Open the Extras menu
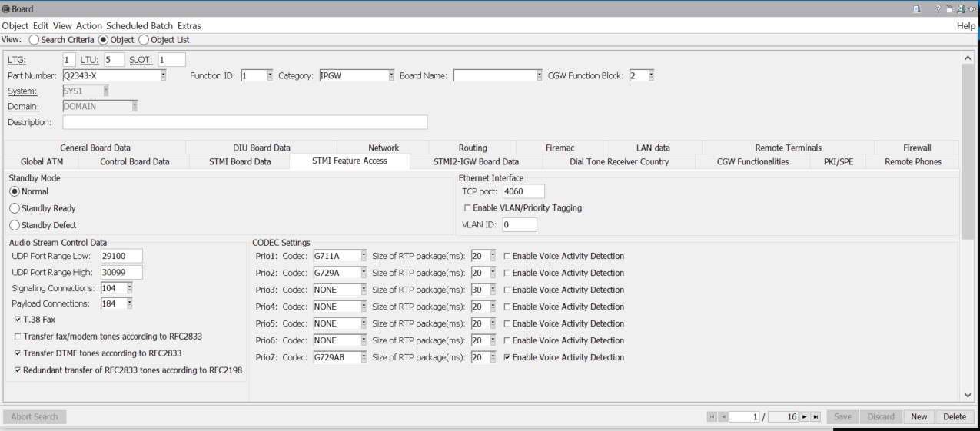980x431 pixels. point(189,25)
